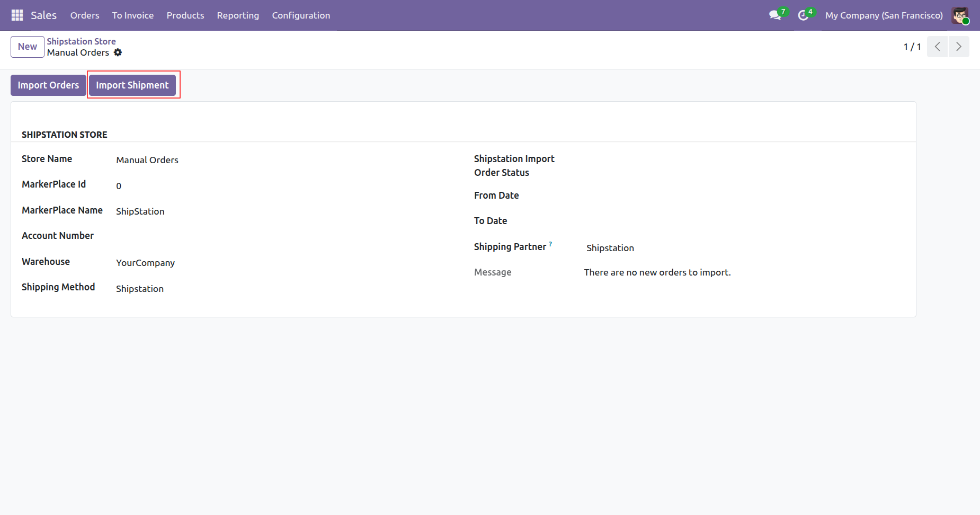Create a New record

coord(28,47)
